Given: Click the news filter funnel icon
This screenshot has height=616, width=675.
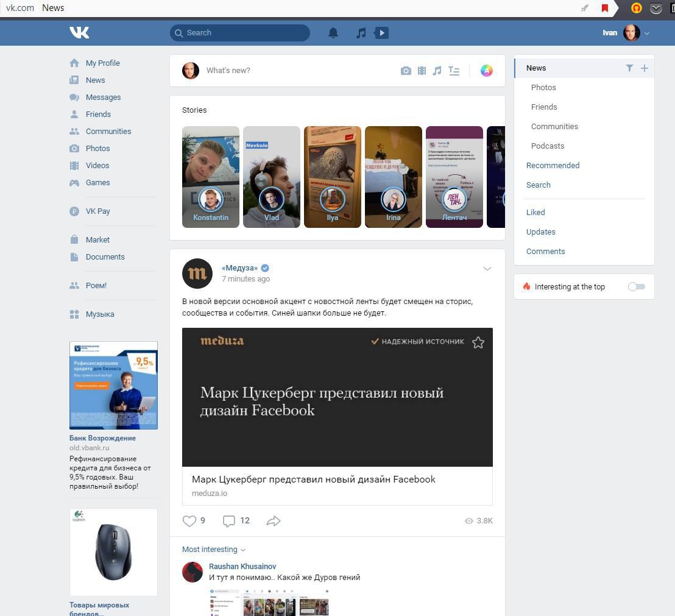Looking at the screenshot, I should [629, 68].
